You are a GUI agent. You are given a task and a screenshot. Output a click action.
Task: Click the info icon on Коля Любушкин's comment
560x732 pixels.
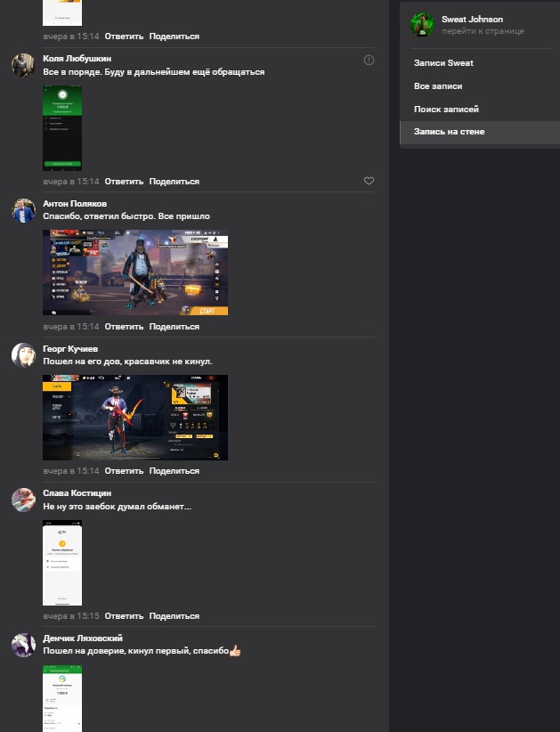click(369, 60)
